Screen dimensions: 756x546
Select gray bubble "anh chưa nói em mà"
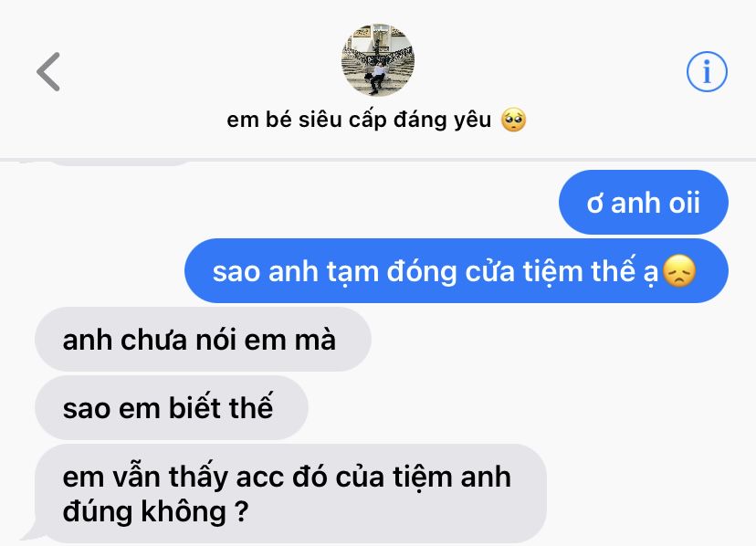pyautogui.click(x=203, y=339)
